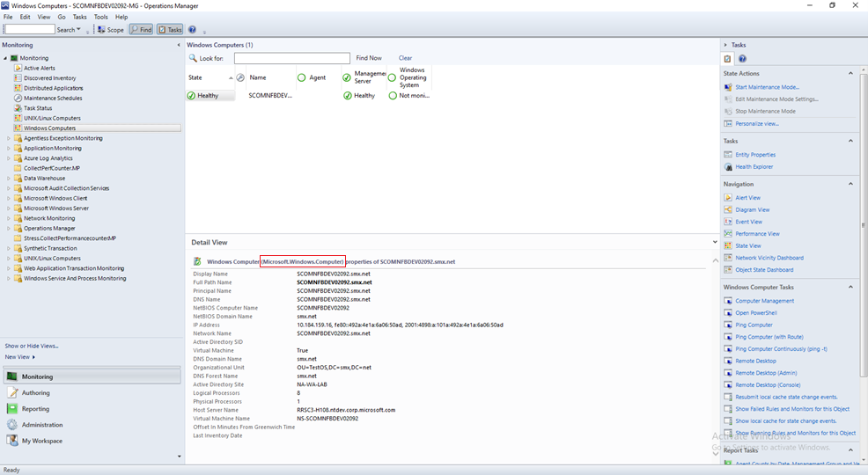Click the Reporting workspace icon
The height and width of the screenshot is (475, 868).
[12, 409]
